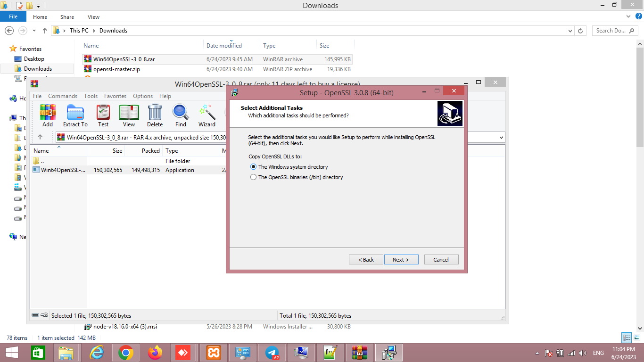Open Google Chrome from taskbar
Viewport: 644px width, 362px height.
tap(126, 353)
